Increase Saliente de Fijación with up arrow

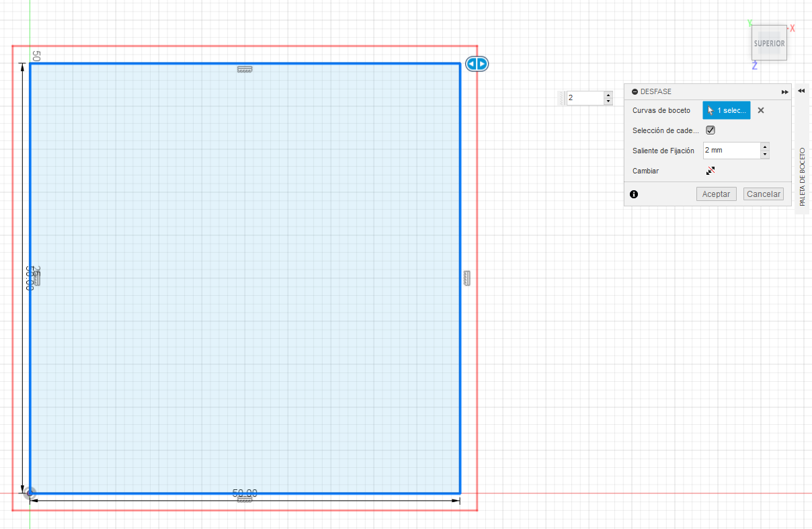[x=765, y=147]
